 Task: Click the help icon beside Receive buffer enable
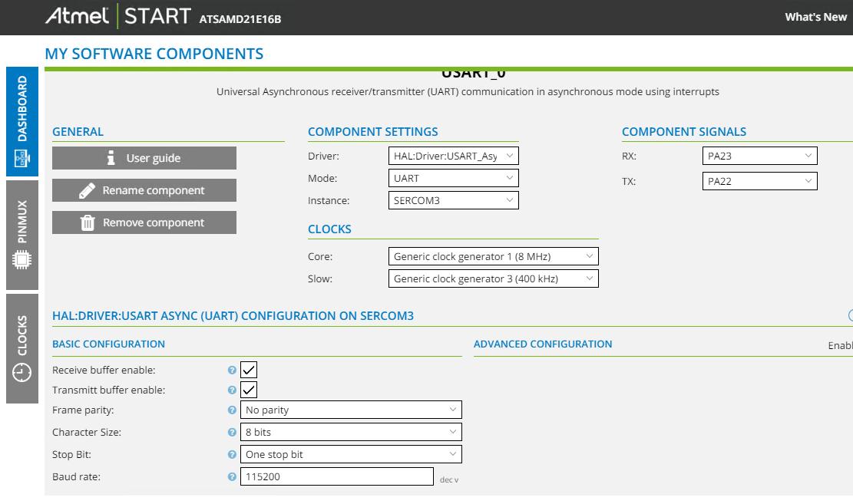[230, 368]
